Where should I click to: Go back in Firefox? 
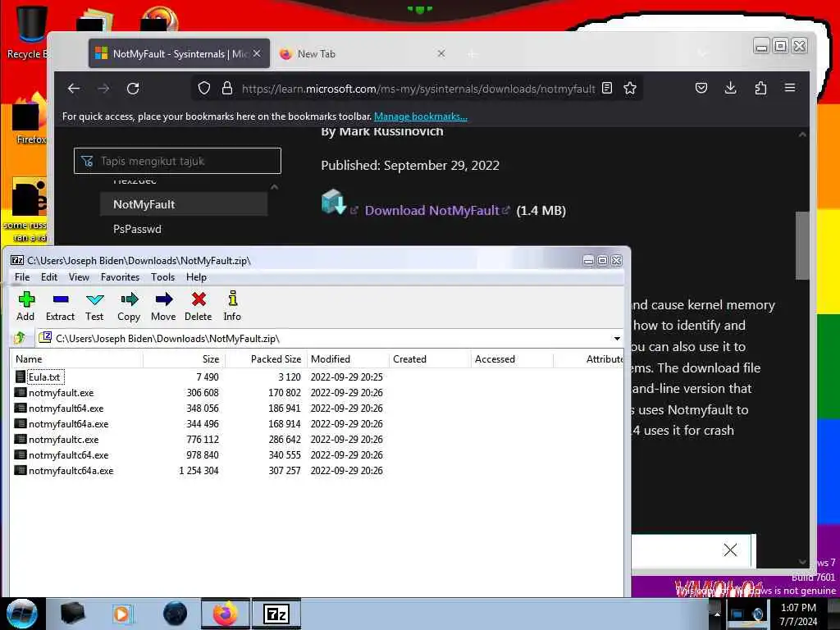(74, 89)
